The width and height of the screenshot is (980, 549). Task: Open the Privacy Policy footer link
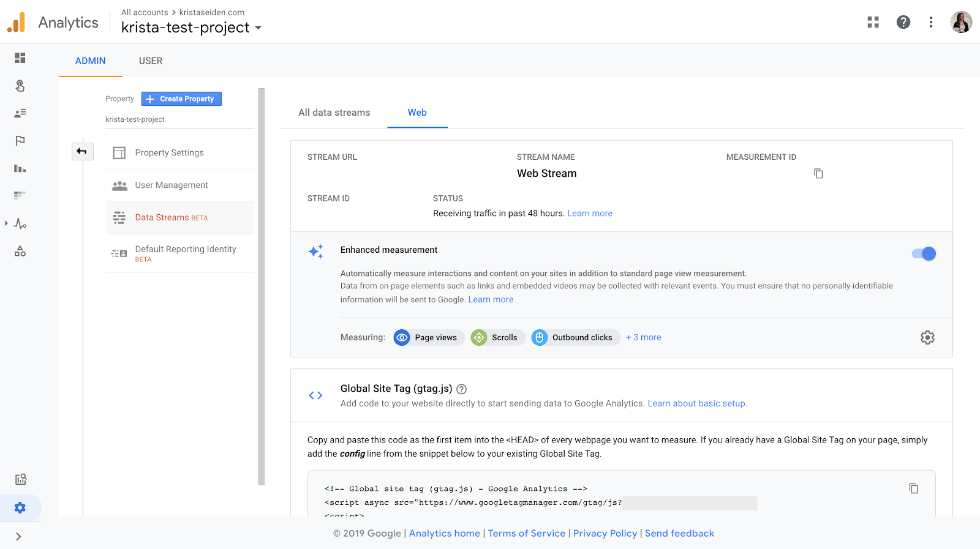[605, 534]
